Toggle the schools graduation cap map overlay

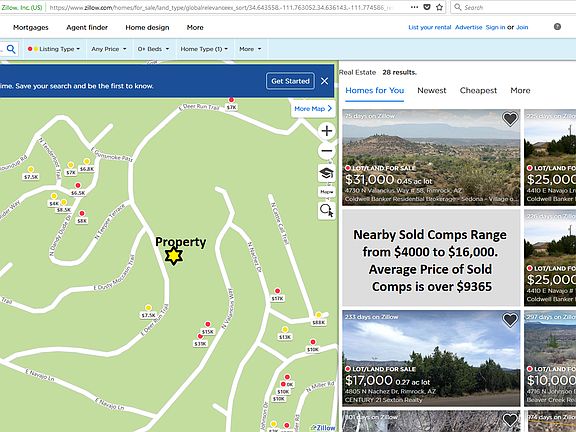pyautogui.click(x=327, y=173)
